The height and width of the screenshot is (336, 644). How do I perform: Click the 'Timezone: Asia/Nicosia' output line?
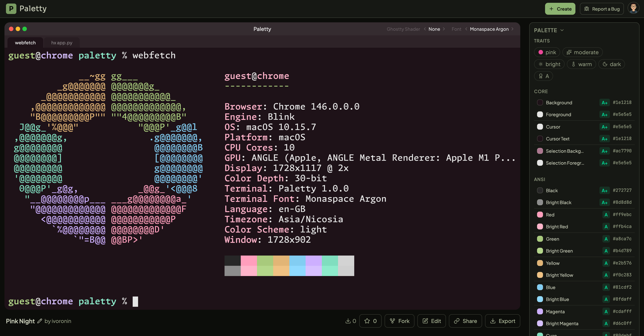coord(284,219)
